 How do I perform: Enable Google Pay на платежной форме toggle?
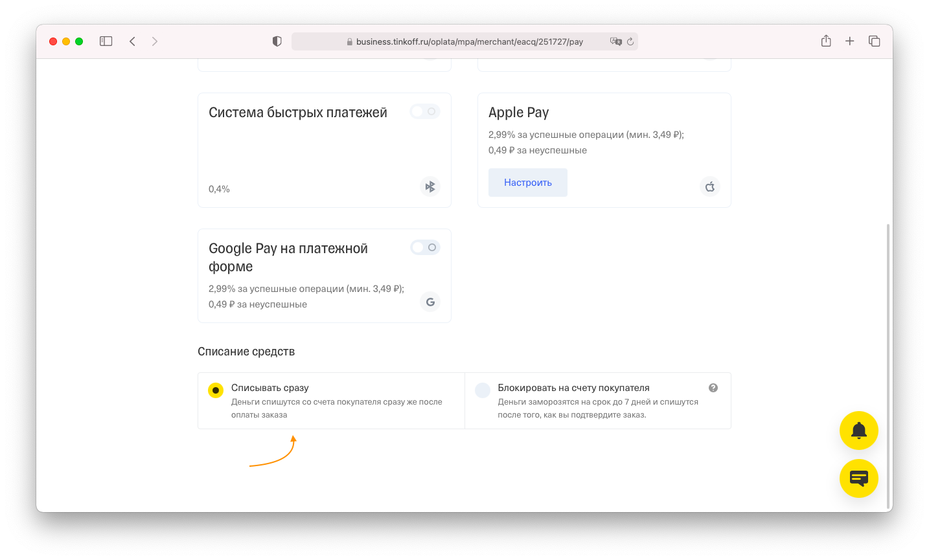click(425, 247)
